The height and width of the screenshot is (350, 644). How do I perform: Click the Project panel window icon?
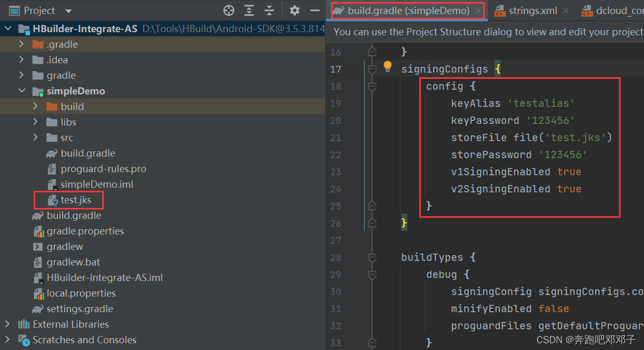coord(15,10)
